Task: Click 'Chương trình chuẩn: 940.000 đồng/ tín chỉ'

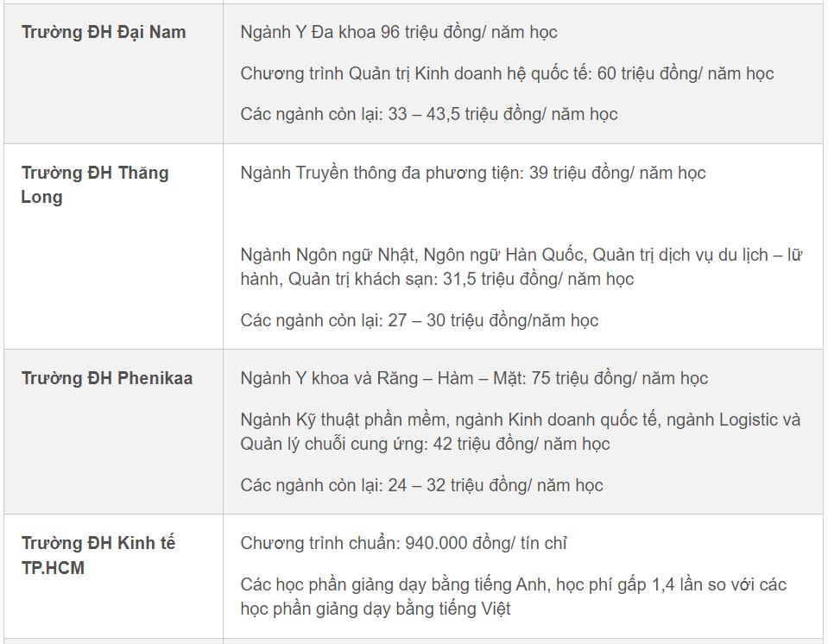Action: pyautogui.click(x=403, y=544)
